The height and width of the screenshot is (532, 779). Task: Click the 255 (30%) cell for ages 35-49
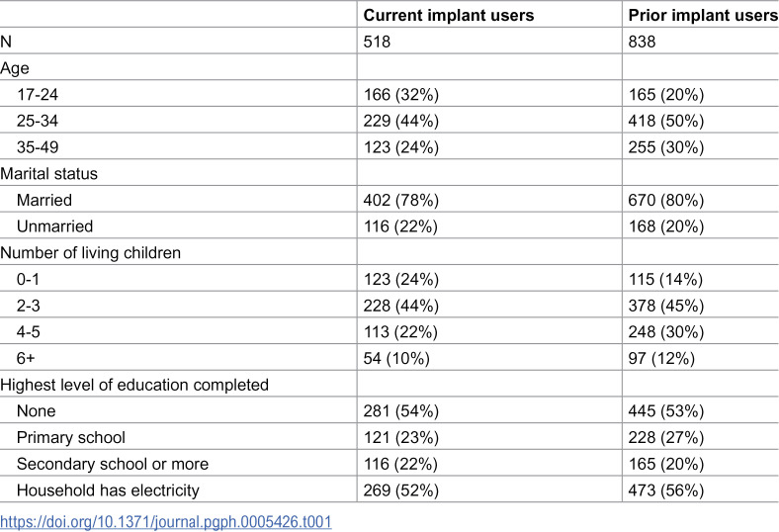coord(665,147)
